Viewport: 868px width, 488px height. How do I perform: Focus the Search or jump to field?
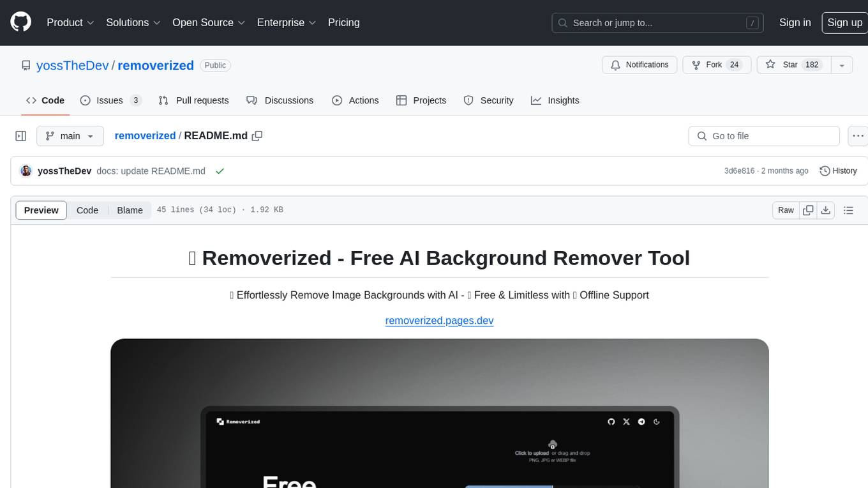659,23
